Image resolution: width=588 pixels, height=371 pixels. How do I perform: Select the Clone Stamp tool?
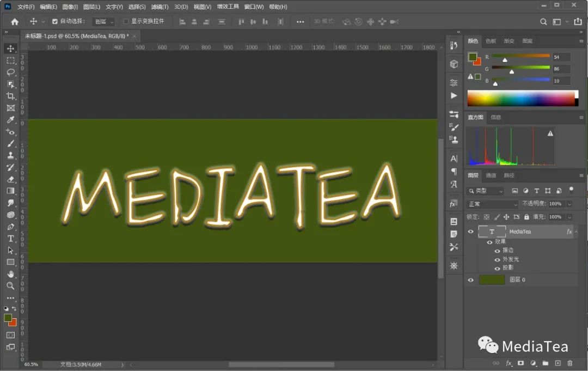10,155
